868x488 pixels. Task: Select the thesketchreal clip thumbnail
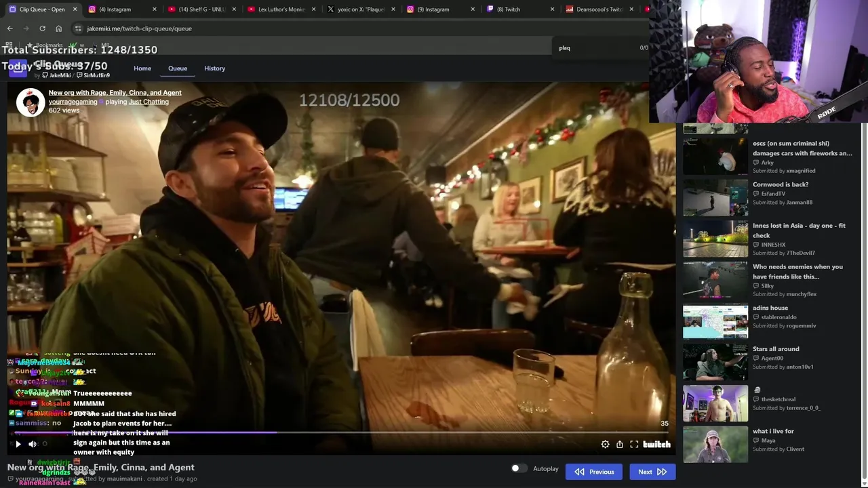(715, 403)
